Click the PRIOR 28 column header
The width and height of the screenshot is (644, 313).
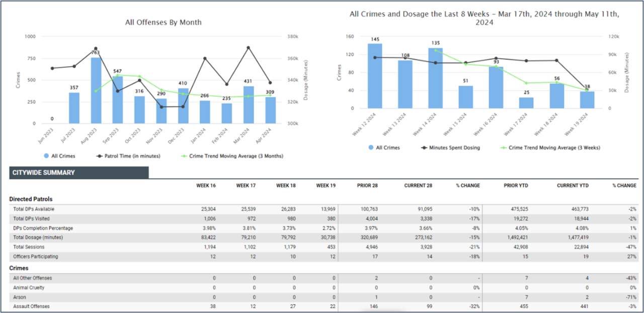pyautogui.click(x=367, y=186)
